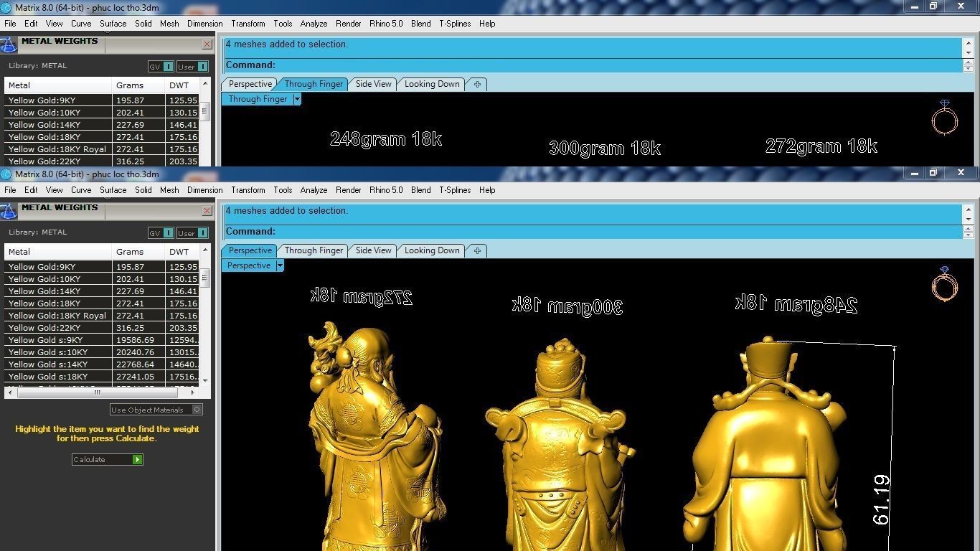Click scroll right arrow of metal table

pos(193,392)
